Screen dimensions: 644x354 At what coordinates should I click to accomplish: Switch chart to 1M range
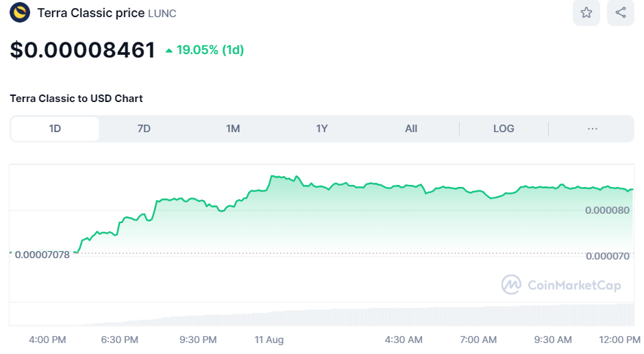click(233, 129)
